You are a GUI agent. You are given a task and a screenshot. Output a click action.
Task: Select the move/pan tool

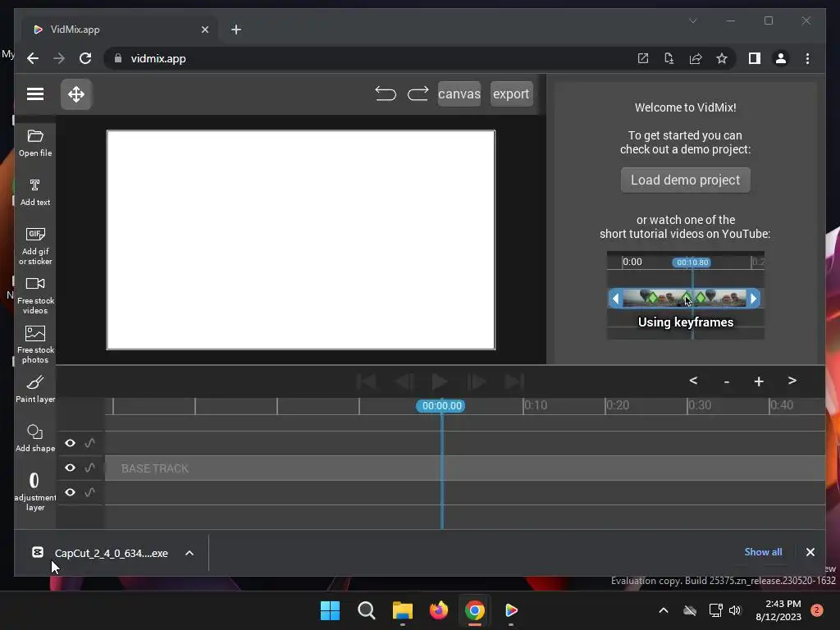(x=76, y=94)
